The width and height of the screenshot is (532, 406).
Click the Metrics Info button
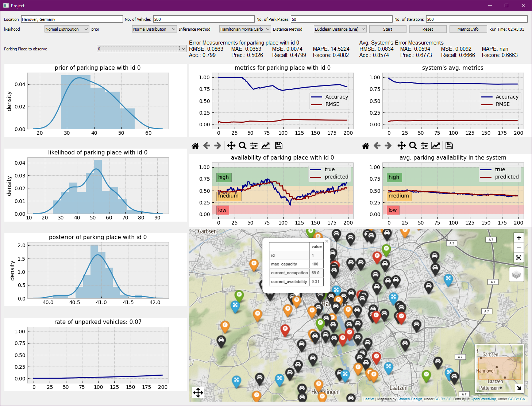pyautogui.click(x=468, y=29)
